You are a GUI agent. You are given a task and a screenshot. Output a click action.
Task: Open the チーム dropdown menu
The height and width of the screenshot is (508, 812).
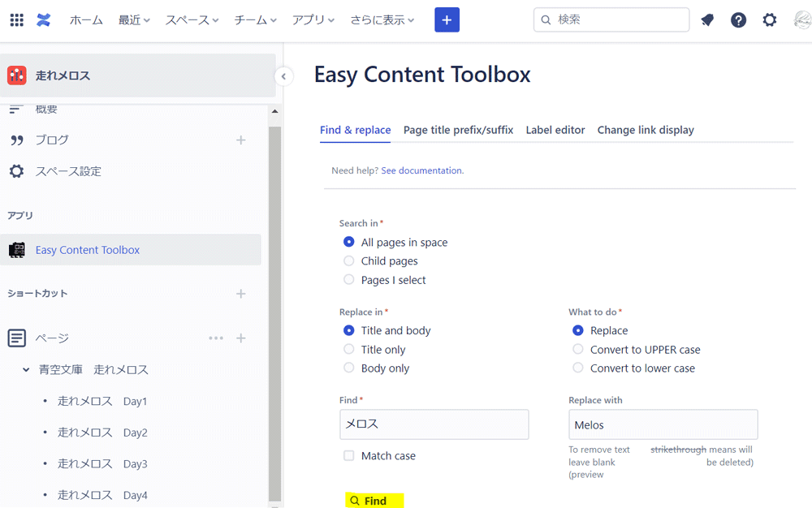tap(255, 20)
